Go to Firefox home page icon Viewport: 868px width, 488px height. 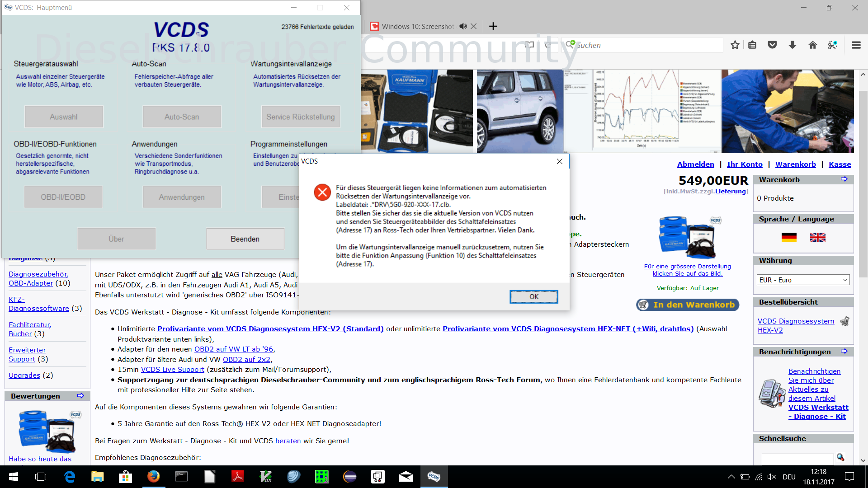coord(812,45)
